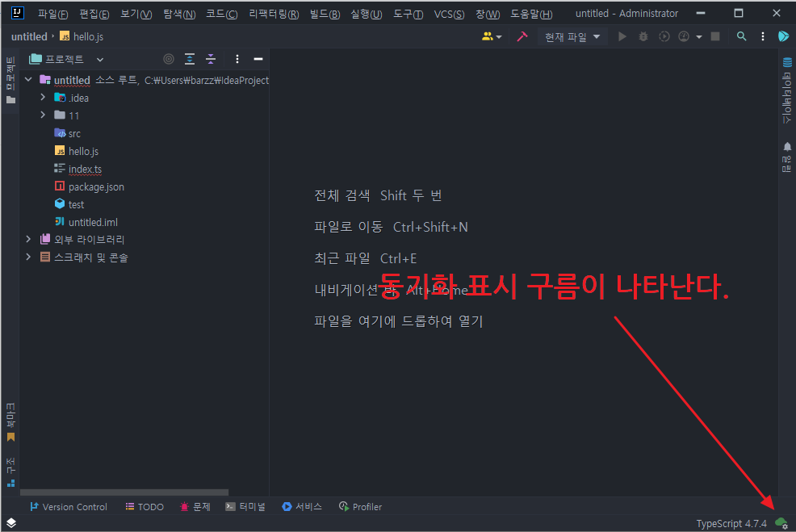Open the 파일(F) menu
Image resolution: width=796 pixels, height=532 pixels.
click(52, 14)
